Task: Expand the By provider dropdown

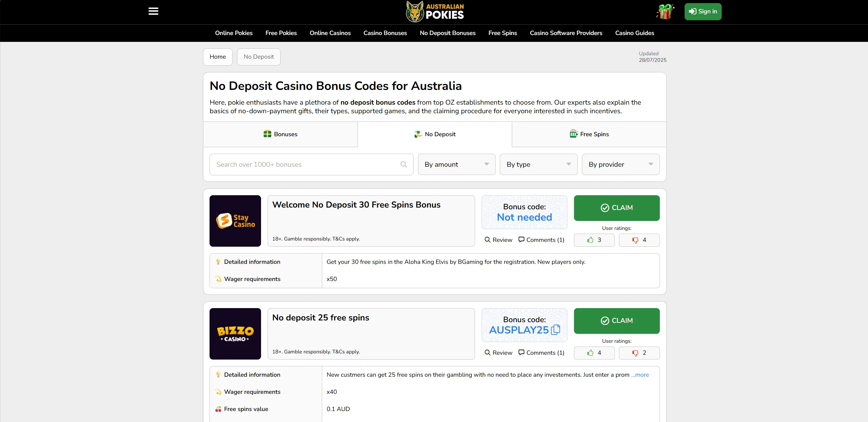Action: [x=620, y=165]
